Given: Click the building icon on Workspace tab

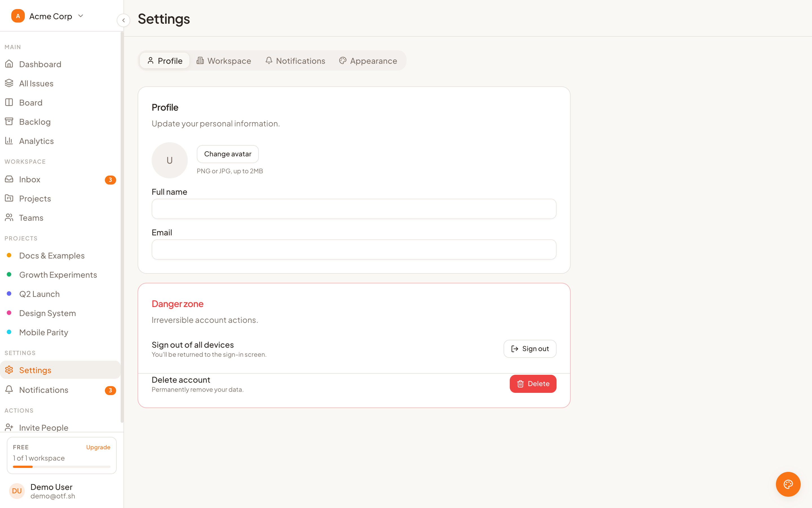Looking at the screenshot, I should 200,60.
